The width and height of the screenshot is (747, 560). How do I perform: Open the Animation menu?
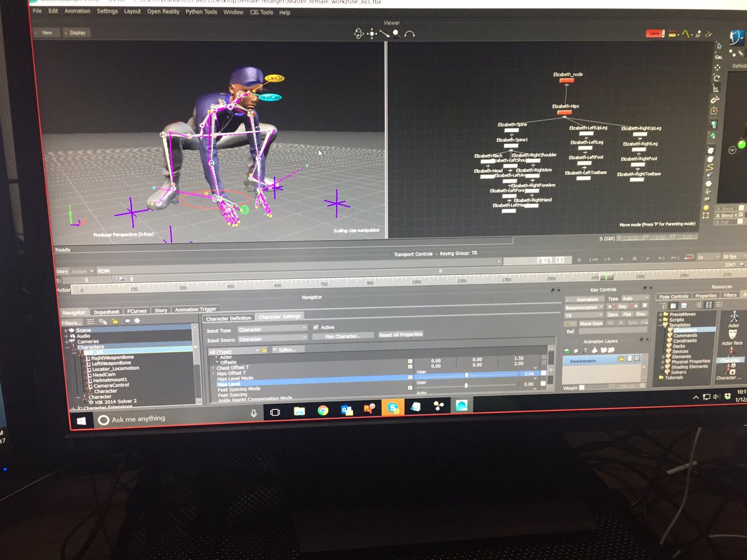tap(77, 11)
